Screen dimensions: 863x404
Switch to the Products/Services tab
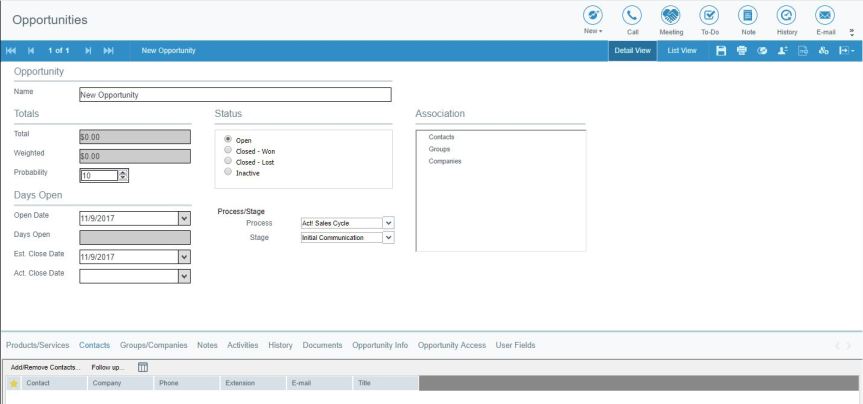tap(37, 345)
